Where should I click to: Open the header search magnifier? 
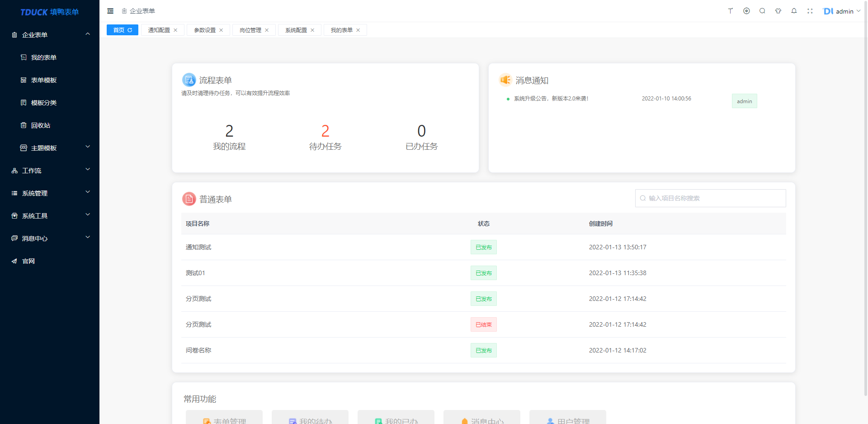click(762, 11)
